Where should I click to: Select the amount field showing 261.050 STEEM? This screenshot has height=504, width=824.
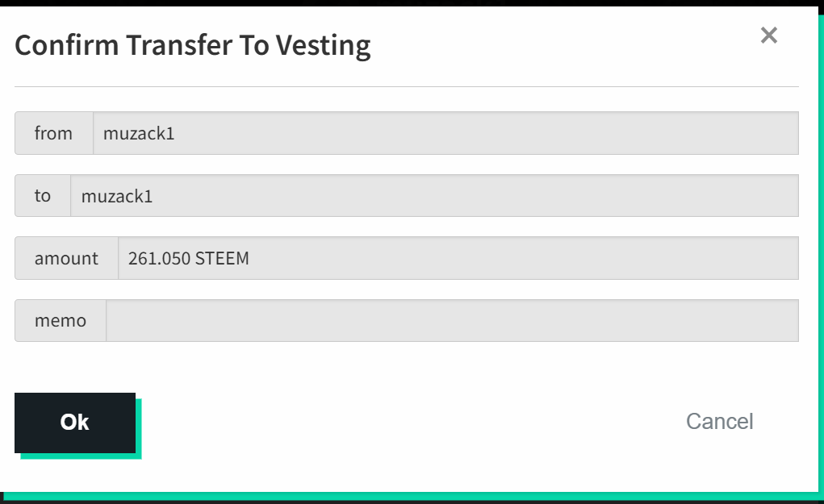pos(458,258)
